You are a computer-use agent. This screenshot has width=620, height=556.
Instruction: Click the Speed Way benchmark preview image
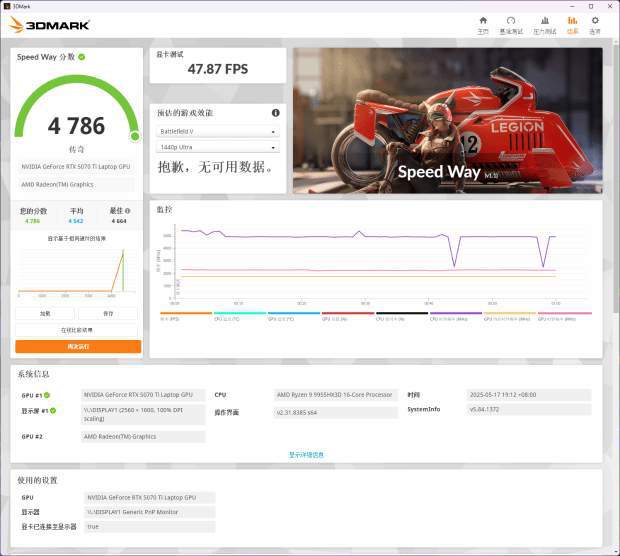tap(448, 121)
